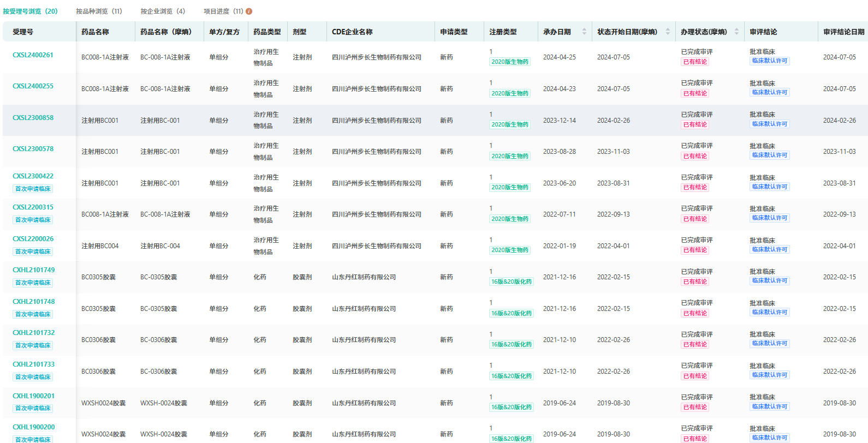Click the 首次申请临床 tag under CXSL2200026
This screenshot has width=868, height=443.
click(x=33, y=252)
